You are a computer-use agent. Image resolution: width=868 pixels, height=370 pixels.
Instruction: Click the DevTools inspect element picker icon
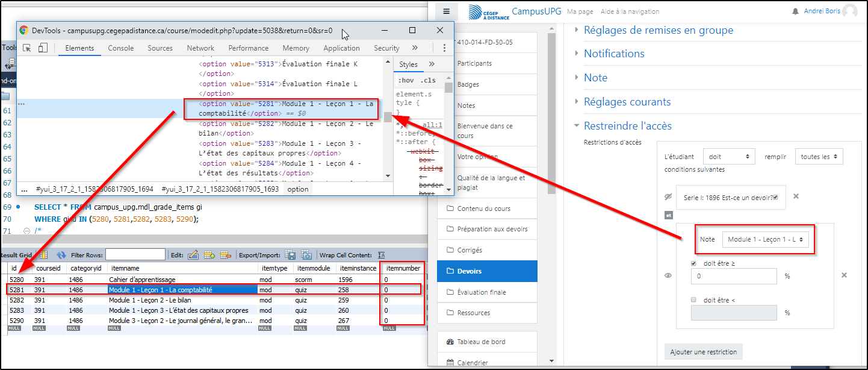coord(27,48)
